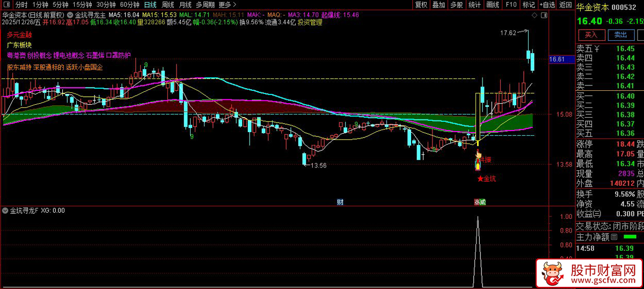Select the 60分钟 period tab
The image size is (644, 289).
(129, 5)
